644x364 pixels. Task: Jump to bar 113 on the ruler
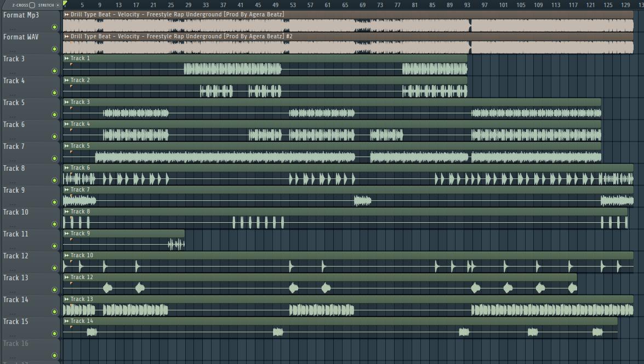[555, 5]
